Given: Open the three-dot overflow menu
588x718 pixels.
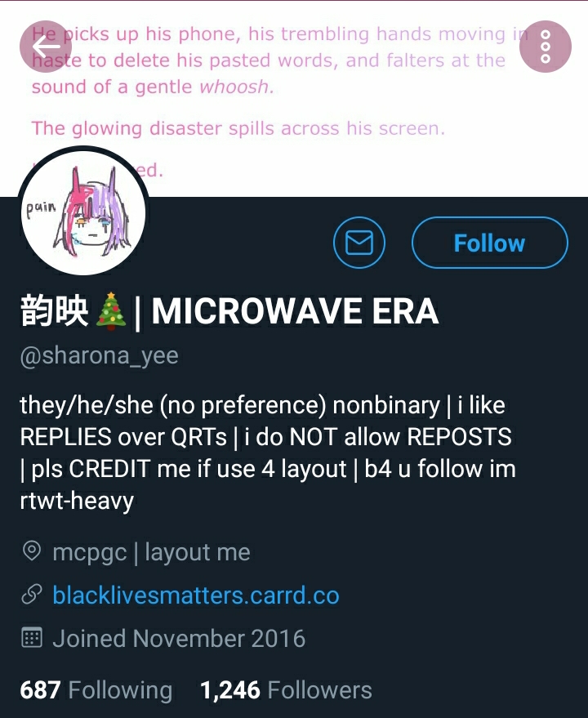Looking at the screenshot, I should pos(546,47).
